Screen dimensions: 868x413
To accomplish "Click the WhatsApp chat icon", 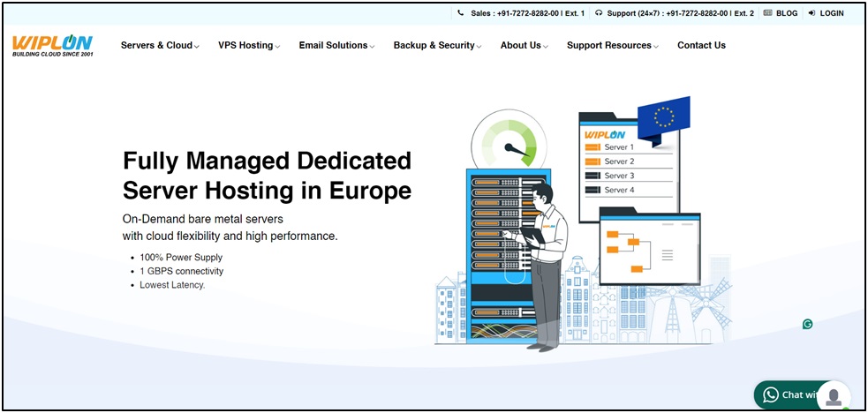I will (771, 394).
